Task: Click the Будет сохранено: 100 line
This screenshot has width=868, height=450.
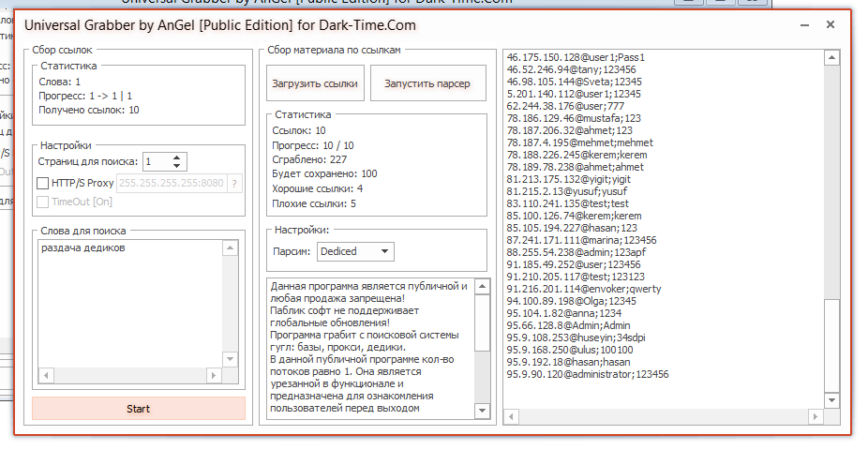Action: (x=324, y=173)
